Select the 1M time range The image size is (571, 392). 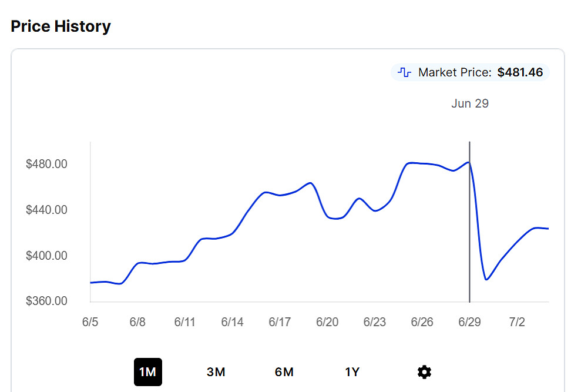click(x=147, y=372)
